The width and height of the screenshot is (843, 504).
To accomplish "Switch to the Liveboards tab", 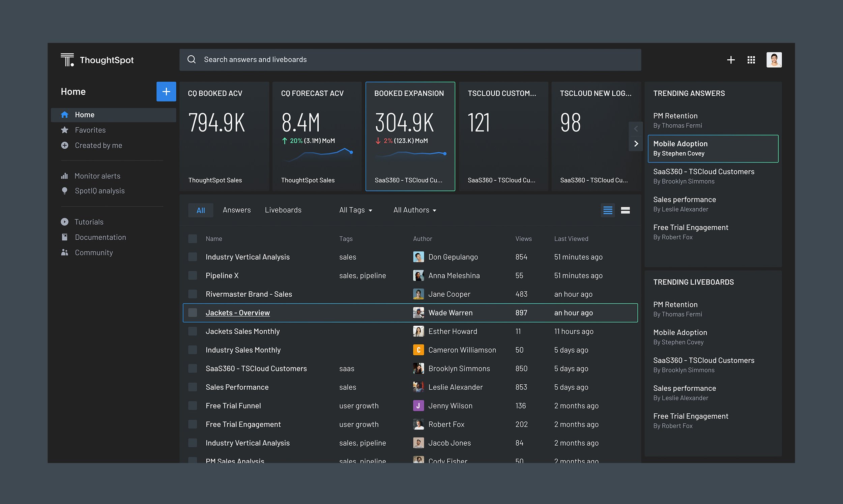I will 283,210.
